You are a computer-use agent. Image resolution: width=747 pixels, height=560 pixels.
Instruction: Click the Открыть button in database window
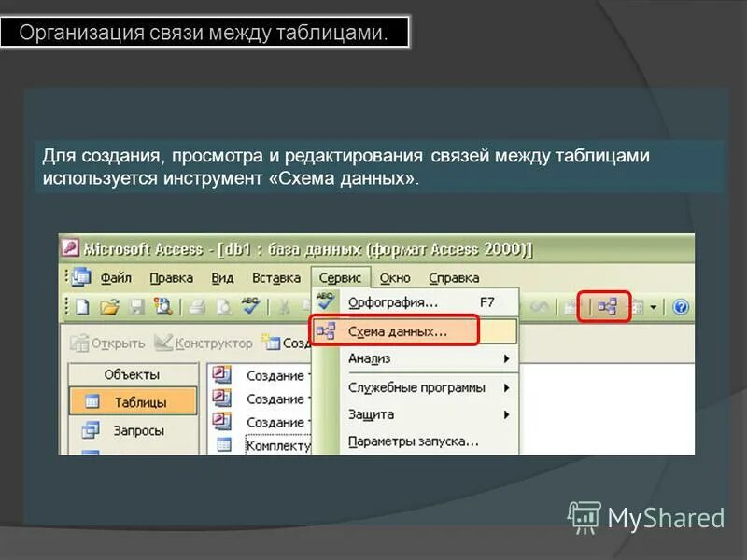click(107, 343)
